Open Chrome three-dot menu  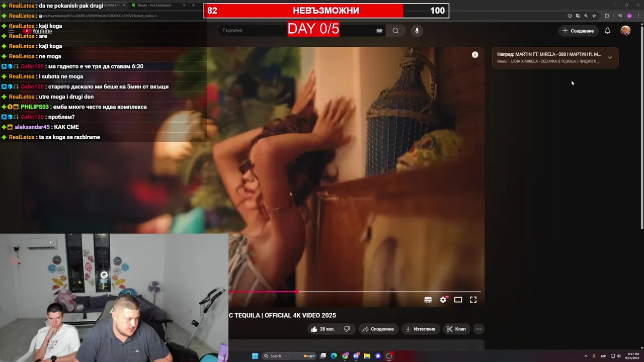point(638,16)
